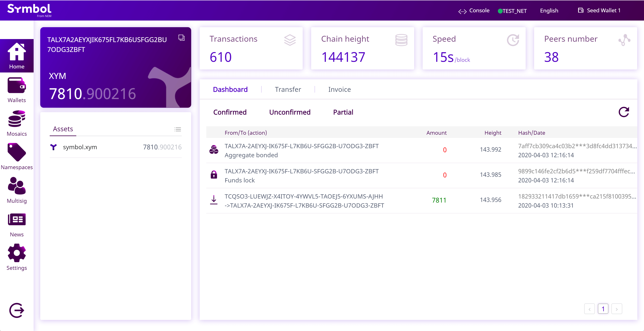
Task: Click the green TEST_NET status indicator
Action: pyautogui.click(x=500, y=11)
